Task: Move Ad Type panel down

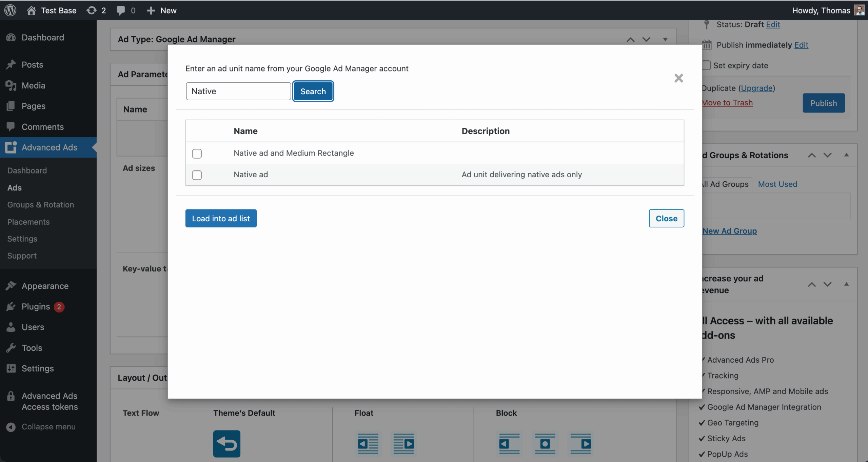Action: [x=646, y=39]
